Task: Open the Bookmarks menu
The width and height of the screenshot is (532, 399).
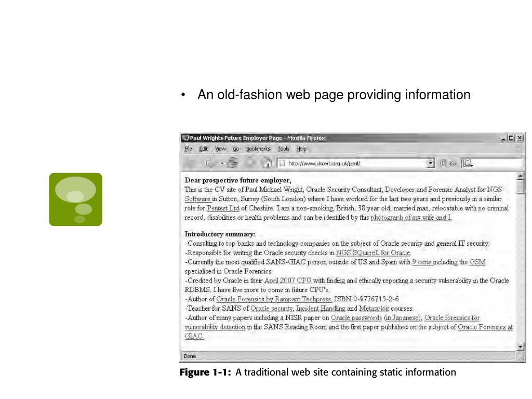Action: click(258, 149)
